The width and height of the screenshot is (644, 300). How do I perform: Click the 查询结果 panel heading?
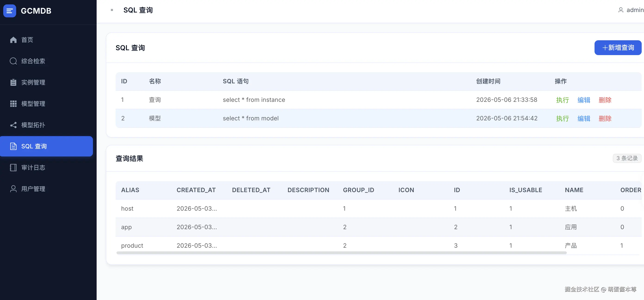pos(129,159)
